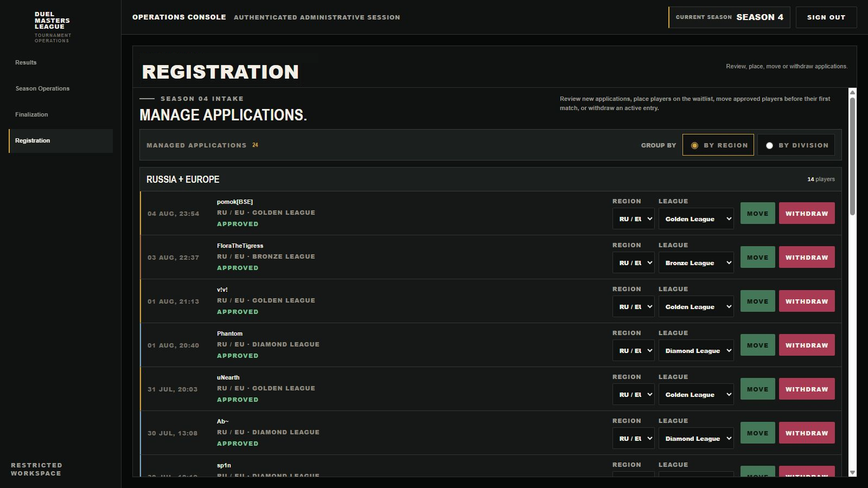Screen dimensions: 868x488
Task: Click the Current Season 'Season 4' indicator
Action: click(x=729, y=17)
